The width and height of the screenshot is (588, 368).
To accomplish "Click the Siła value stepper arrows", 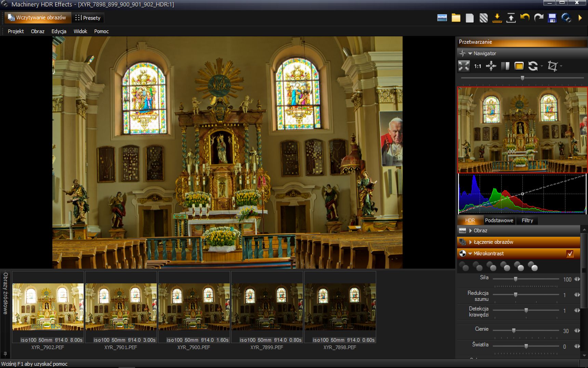I will (x=577, y=279).
